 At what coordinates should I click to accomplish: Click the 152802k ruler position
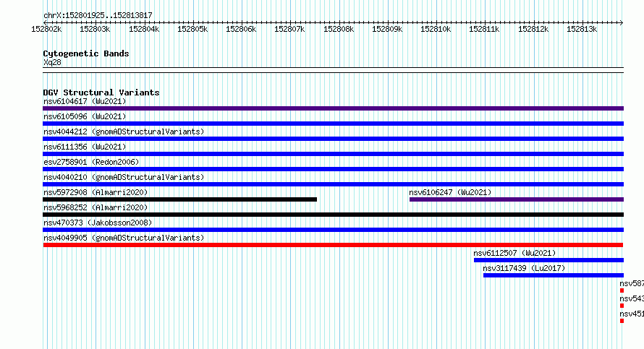pyautogui.click(x=46, y=29)
